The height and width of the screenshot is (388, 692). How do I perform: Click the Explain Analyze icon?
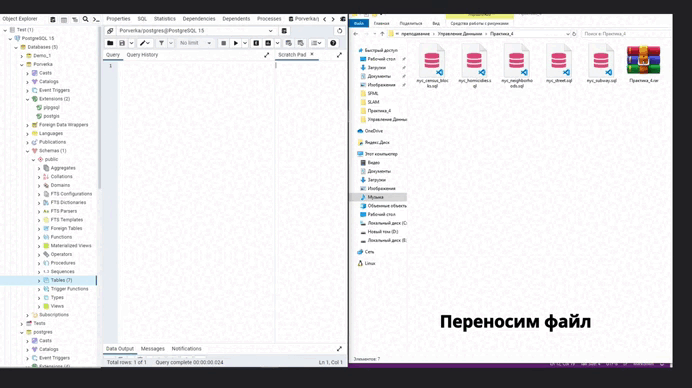pyautogui.click(x=268, y=43)
